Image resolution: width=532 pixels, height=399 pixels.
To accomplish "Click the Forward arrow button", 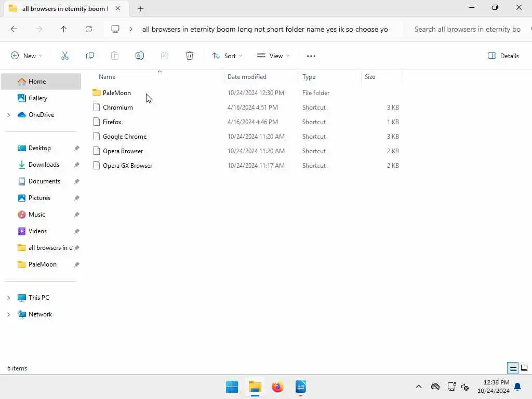I will click(x=39, y=29).
